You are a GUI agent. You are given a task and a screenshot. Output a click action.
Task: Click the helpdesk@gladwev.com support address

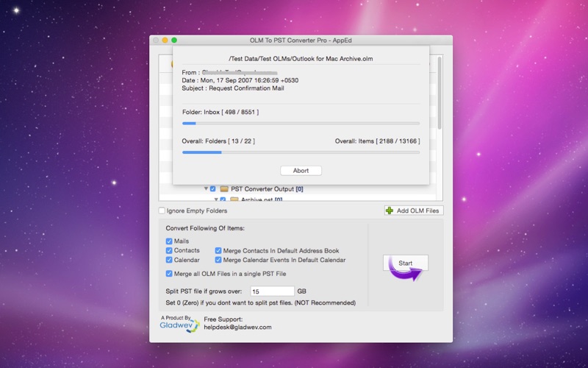(x=237, y=327)
